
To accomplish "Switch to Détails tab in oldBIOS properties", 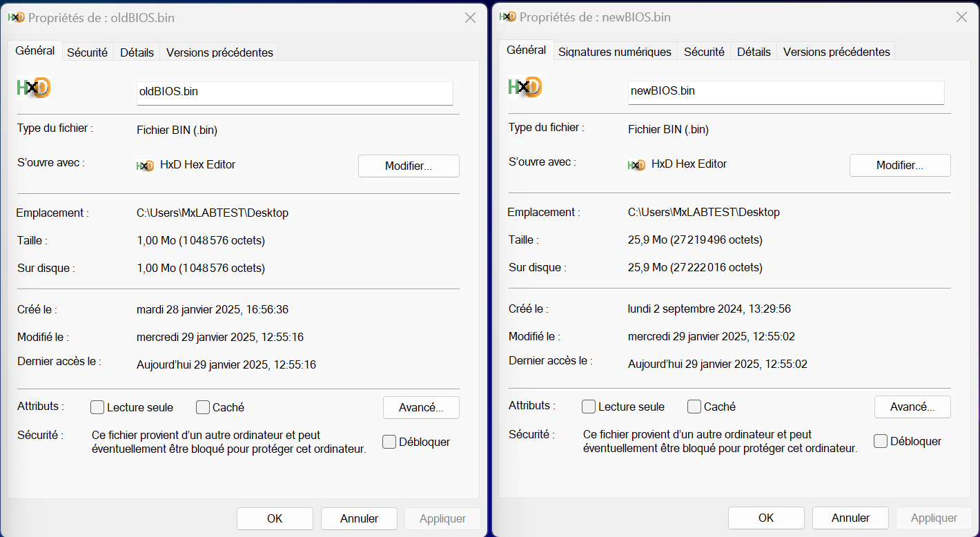I will click(x=137, y=52).
